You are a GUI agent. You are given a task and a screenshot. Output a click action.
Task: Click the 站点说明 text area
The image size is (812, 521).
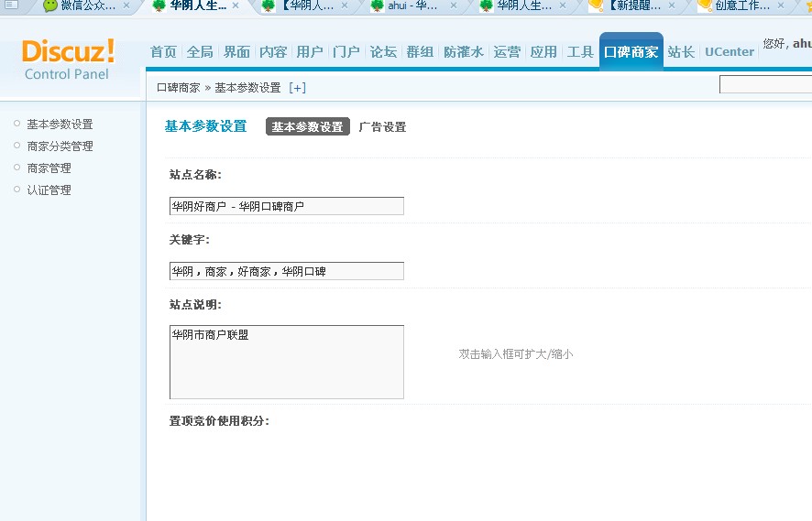(286, 362)
